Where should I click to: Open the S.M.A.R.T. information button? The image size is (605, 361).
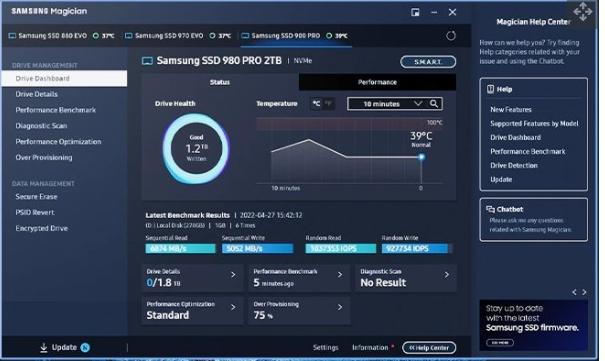(x=428, y=62)
